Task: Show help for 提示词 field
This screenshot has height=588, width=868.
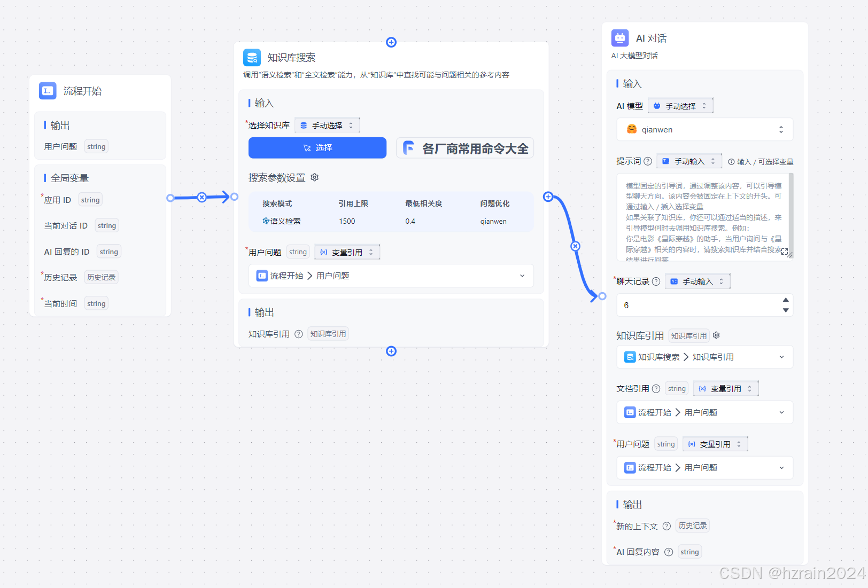Action: (648, 161)
